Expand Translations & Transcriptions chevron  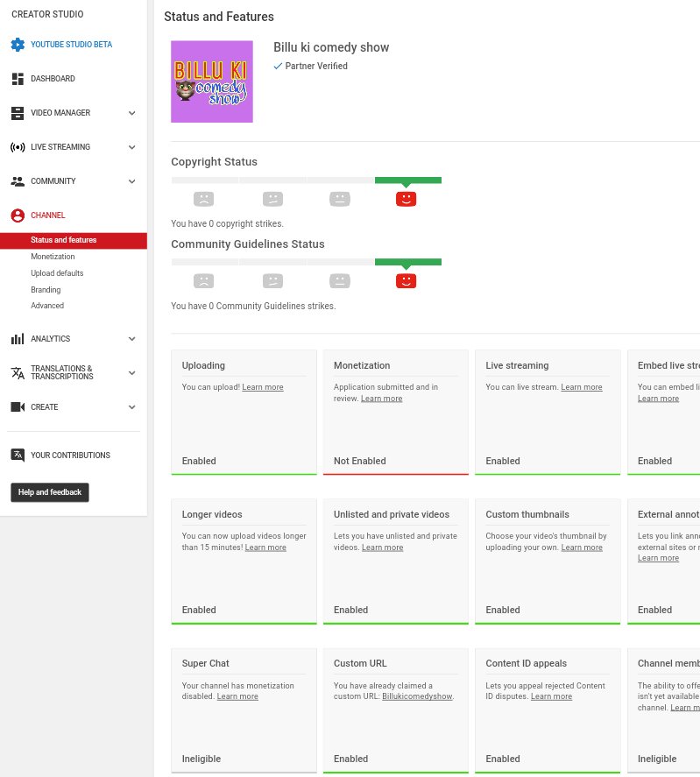pos(132,372)
